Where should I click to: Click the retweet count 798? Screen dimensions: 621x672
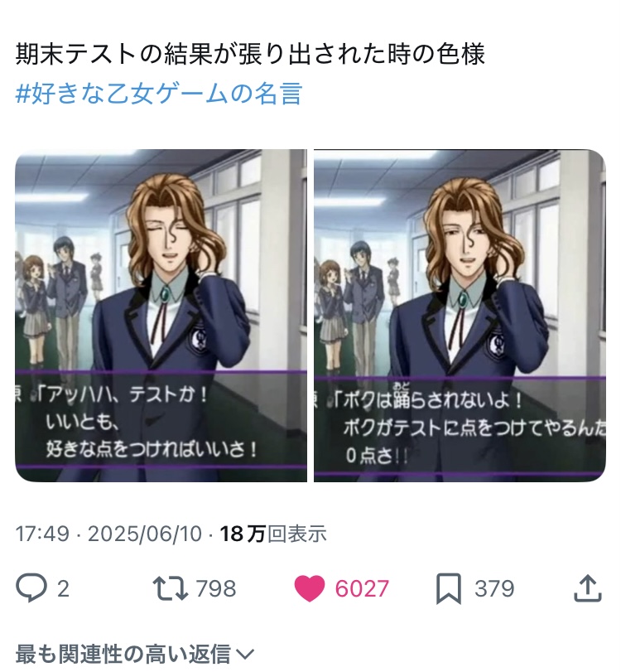coord(216,588)
